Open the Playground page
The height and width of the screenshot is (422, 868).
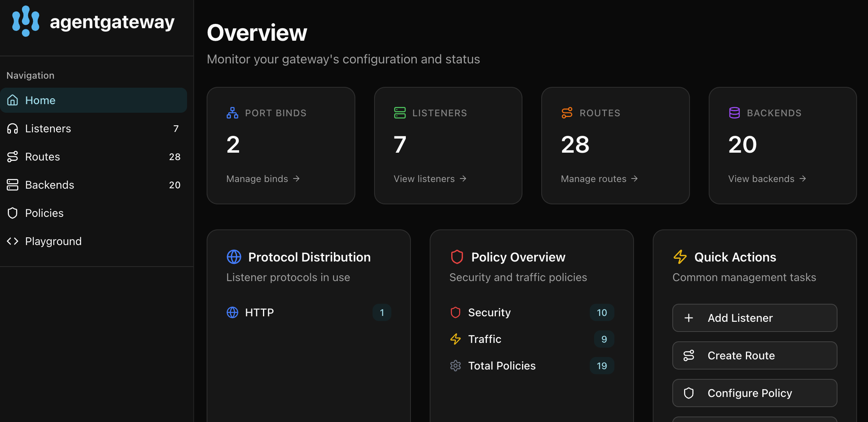(x=53, y=241)
